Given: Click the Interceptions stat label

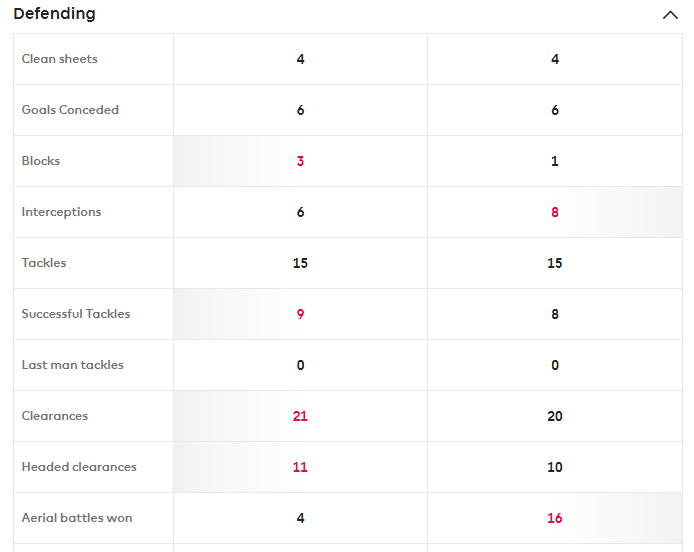Looking at the screenshot, I should (x=61, y=212).
